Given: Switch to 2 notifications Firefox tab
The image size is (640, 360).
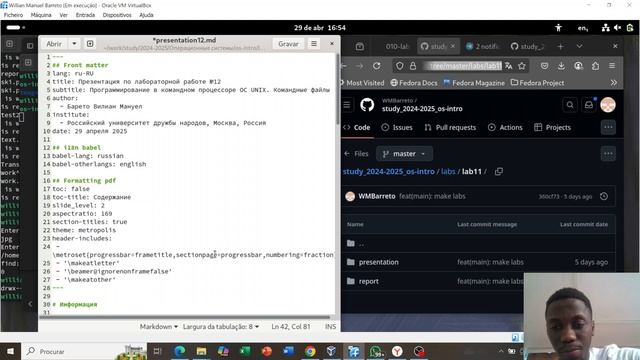Looking at the screenshot, I should [482, 47].
